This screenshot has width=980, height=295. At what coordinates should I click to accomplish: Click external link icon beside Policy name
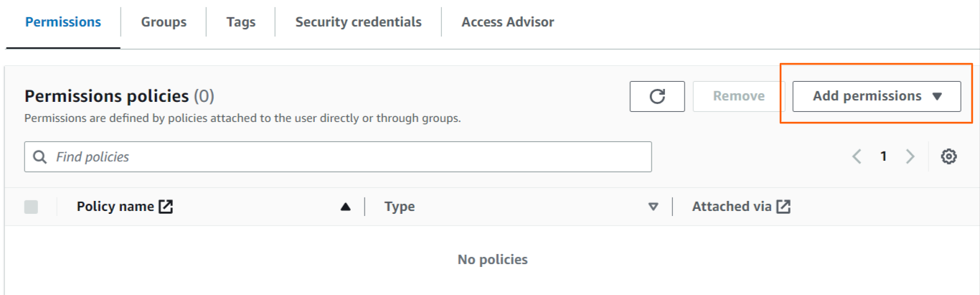click(166, 207)
